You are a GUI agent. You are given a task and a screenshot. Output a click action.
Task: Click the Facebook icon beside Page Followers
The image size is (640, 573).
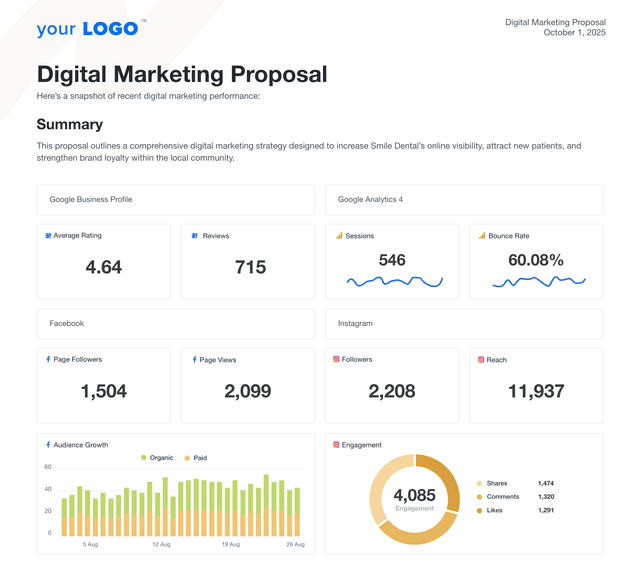tap(48, 359)
